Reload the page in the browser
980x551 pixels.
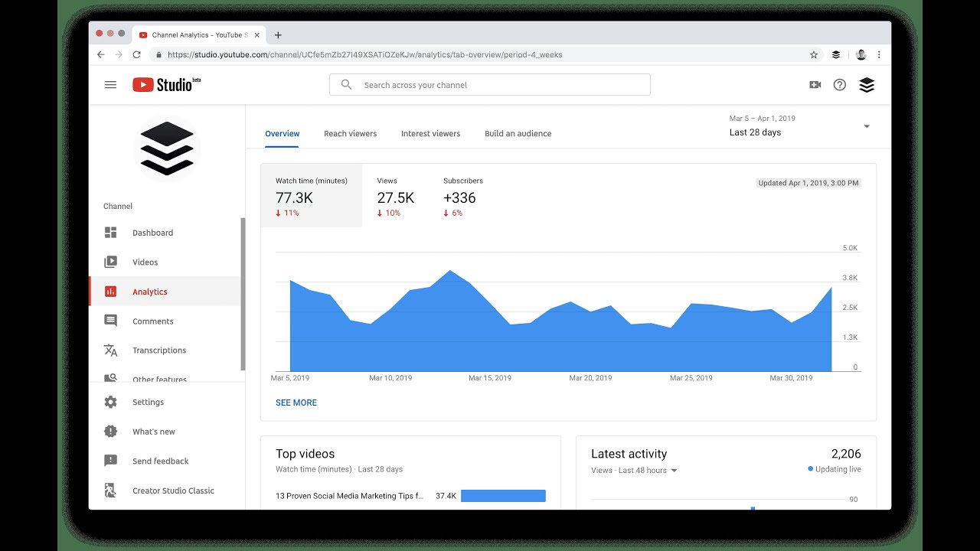point(137,55)
